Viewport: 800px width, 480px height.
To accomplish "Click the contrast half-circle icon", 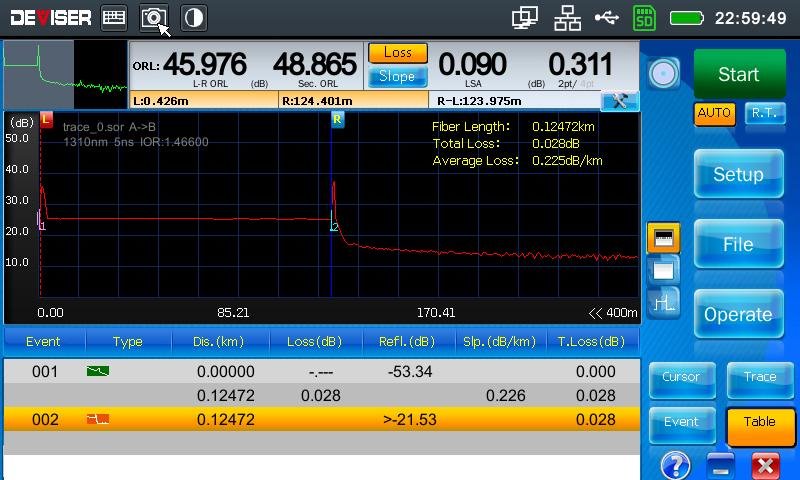I will [x=193, y=17].
